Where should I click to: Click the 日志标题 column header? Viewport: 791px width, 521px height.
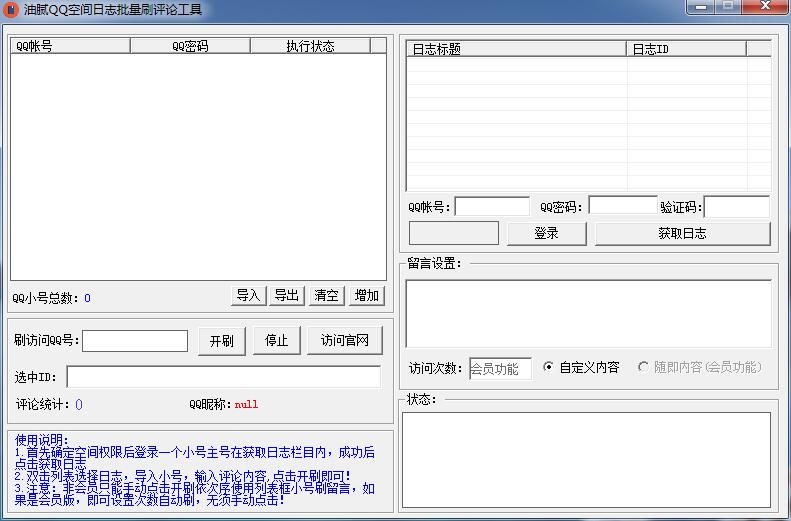point(516,48)
